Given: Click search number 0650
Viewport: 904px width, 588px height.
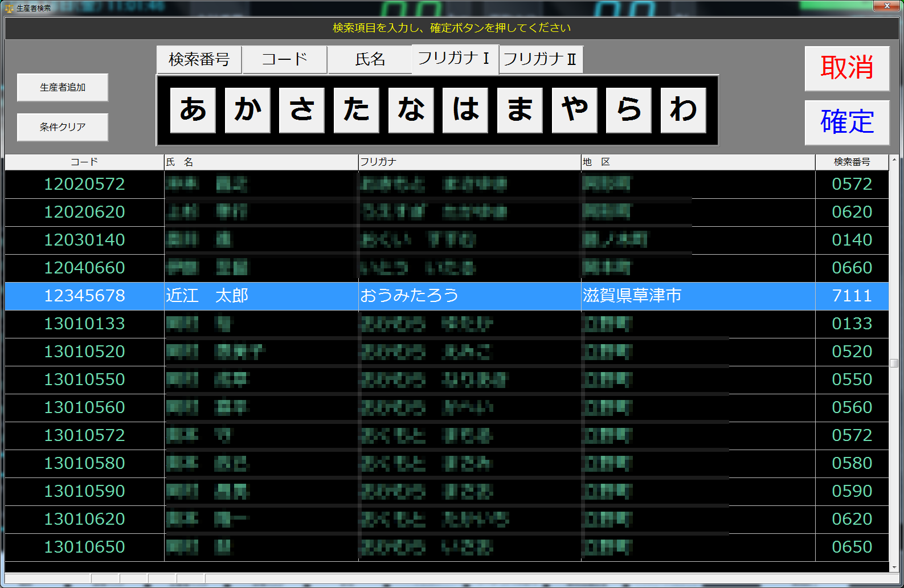Looking at the screenshot, I should pyautogui.click(x=852, y=548).
